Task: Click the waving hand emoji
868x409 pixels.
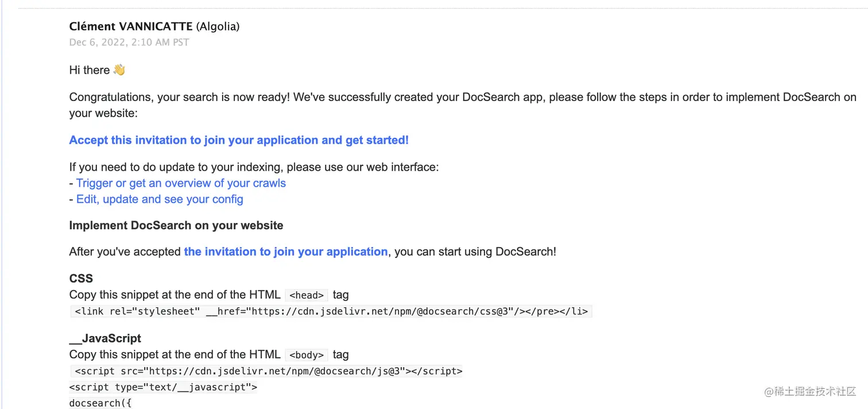Action: (x=119, y=70)
